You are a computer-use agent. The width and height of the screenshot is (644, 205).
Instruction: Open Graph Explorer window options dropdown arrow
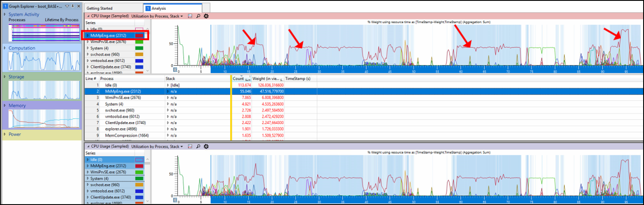point(67,6)
